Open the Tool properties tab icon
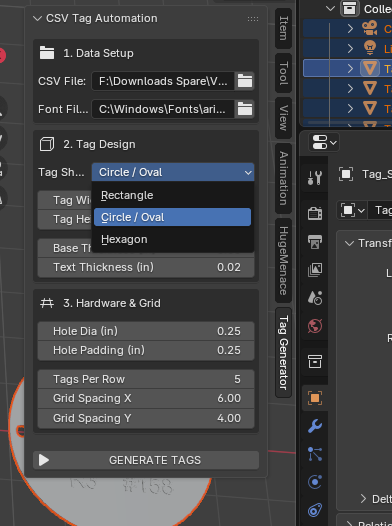 coord(315,178)
